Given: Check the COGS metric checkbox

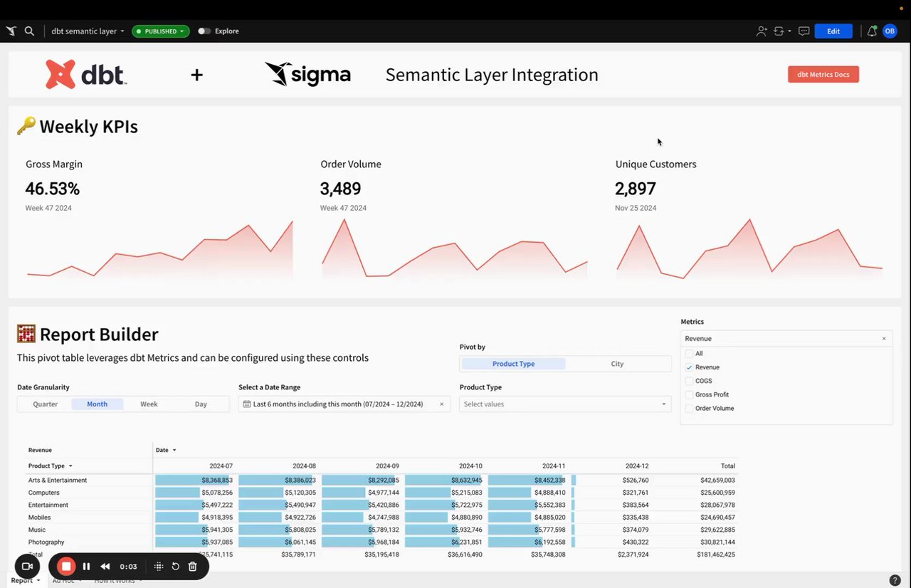Looking at the screenshot, I should point(689,381).
